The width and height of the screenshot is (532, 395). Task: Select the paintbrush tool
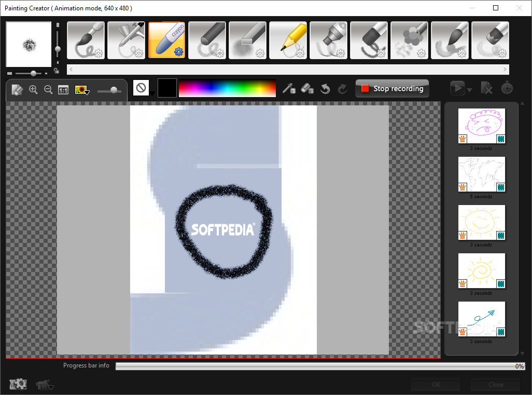86,40
